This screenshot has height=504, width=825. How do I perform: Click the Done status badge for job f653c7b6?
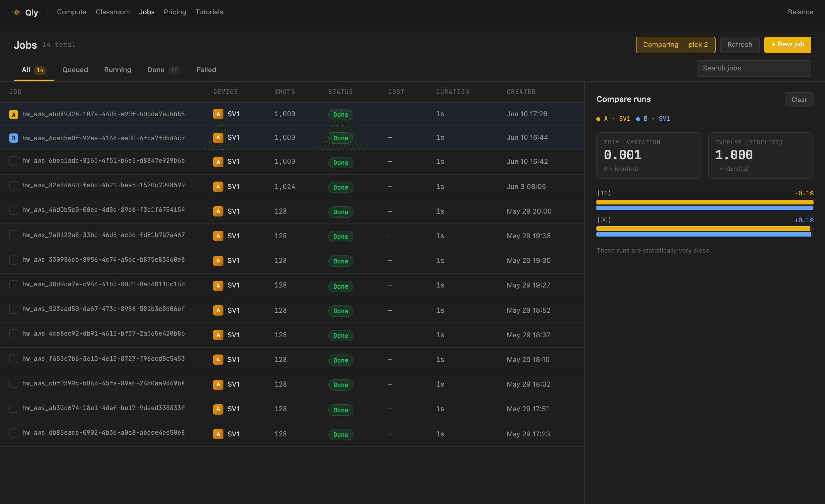[341, 360]
